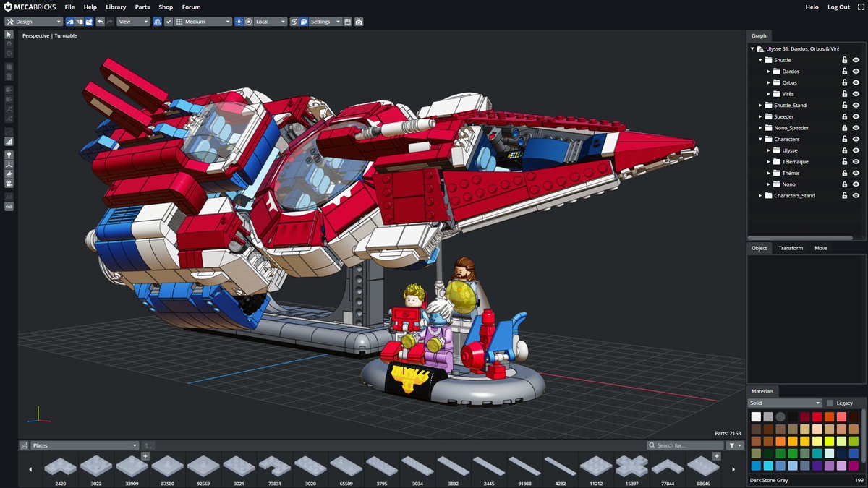The image size is (868, 488).
Task: Open the Settings dropdown in toolbar
Action: tap(325, 22)
